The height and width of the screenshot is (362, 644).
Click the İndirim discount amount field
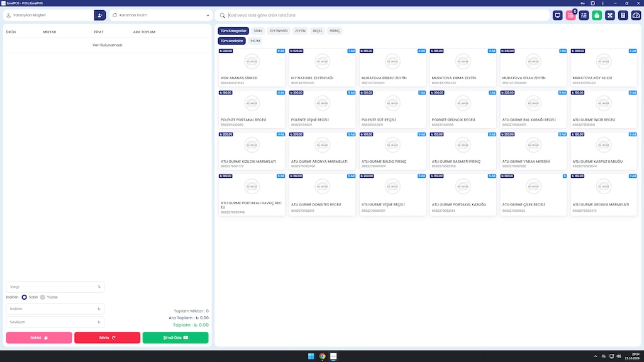tap(55, 309)
